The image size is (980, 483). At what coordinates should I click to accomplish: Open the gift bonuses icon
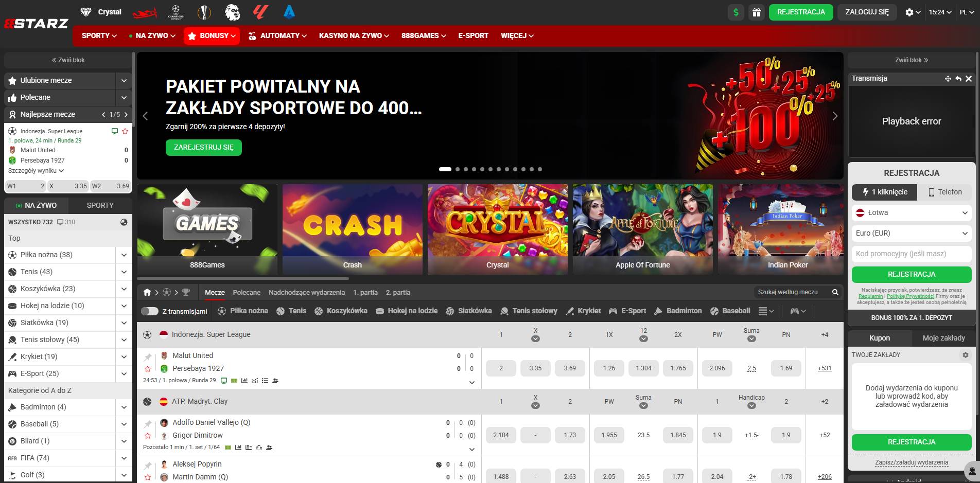point(757,12)
